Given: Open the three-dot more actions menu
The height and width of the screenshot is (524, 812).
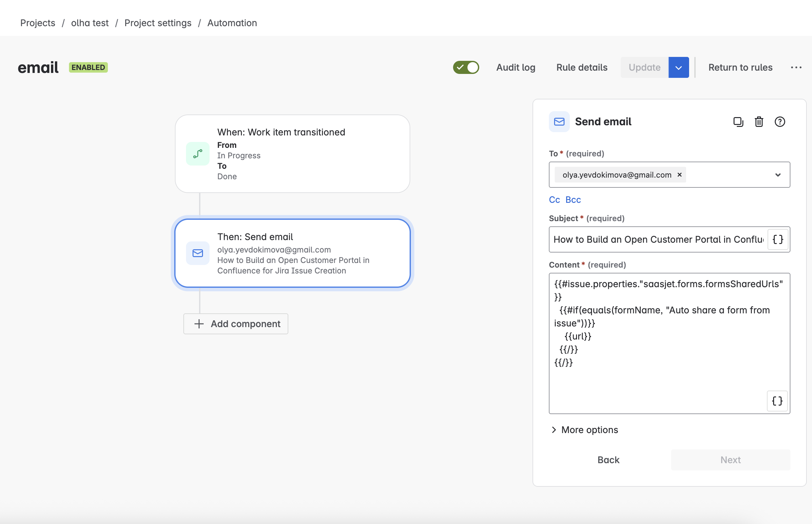Looking at the screenshot, I should [796, 67].
